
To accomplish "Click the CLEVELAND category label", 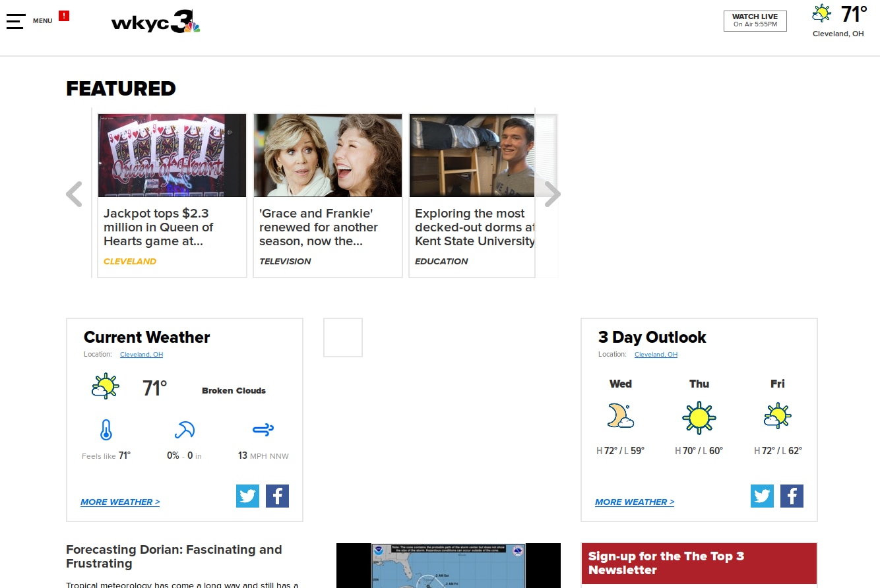I will click(130, 261).
